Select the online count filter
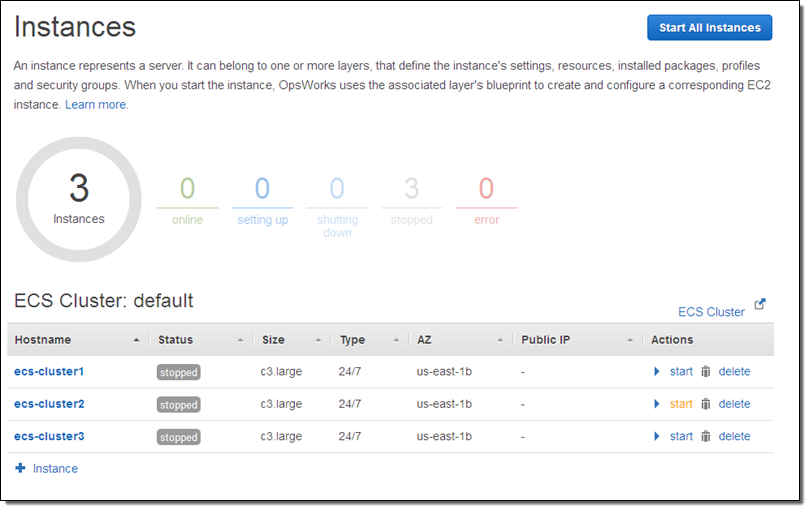 click(188, 200)
